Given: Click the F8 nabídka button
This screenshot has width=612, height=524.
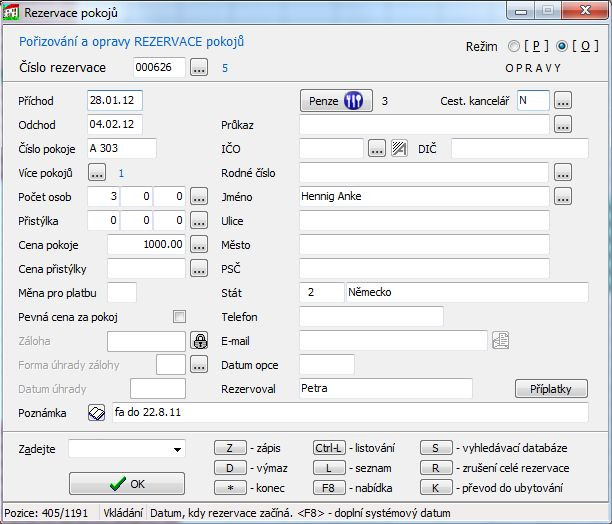Looking at the screenshot, I should pyautogui.click(x=329, y=488).
